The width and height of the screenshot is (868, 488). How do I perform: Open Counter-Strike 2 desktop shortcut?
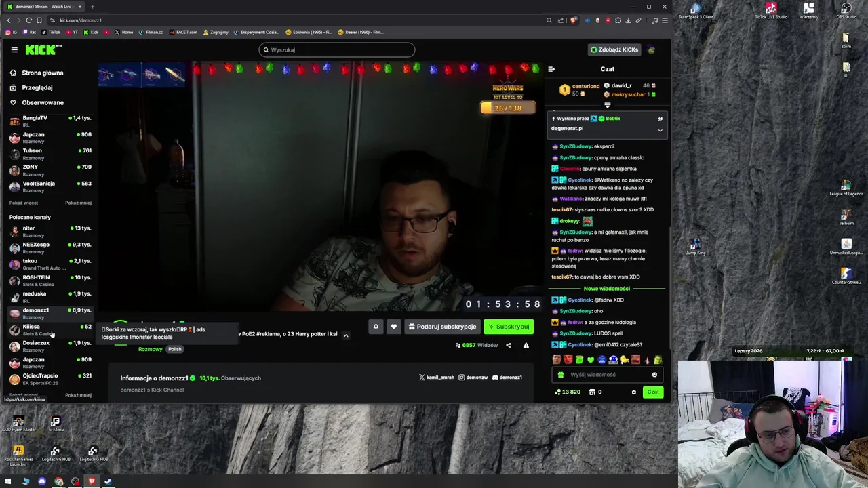pyautogui.click(x=846, y=276)
